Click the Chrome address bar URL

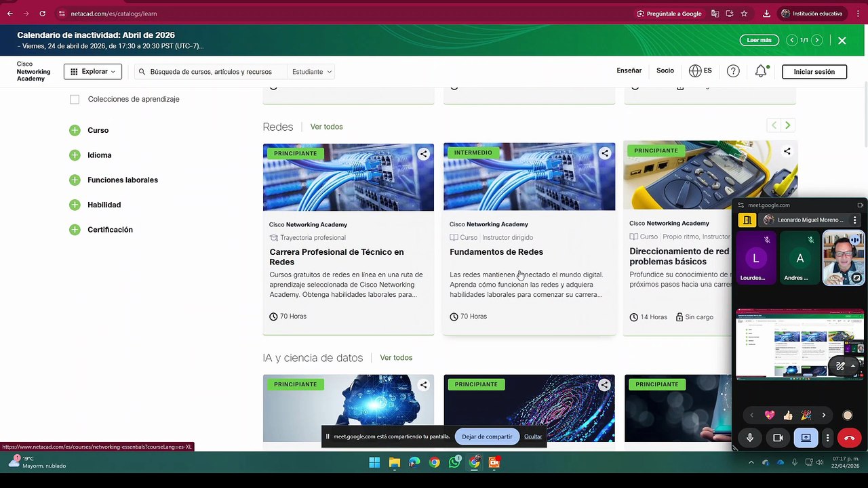(114, 14)
